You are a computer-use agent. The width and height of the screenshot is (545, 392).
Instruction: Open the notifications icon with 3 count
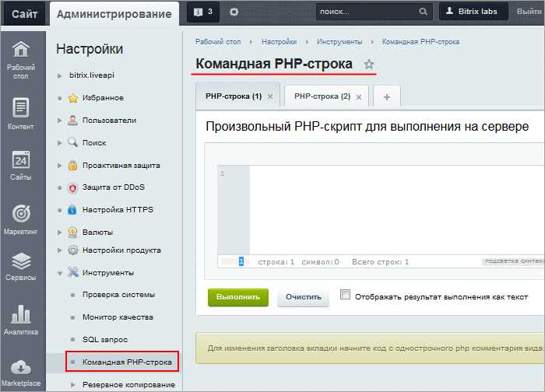(x=203, y=12)
